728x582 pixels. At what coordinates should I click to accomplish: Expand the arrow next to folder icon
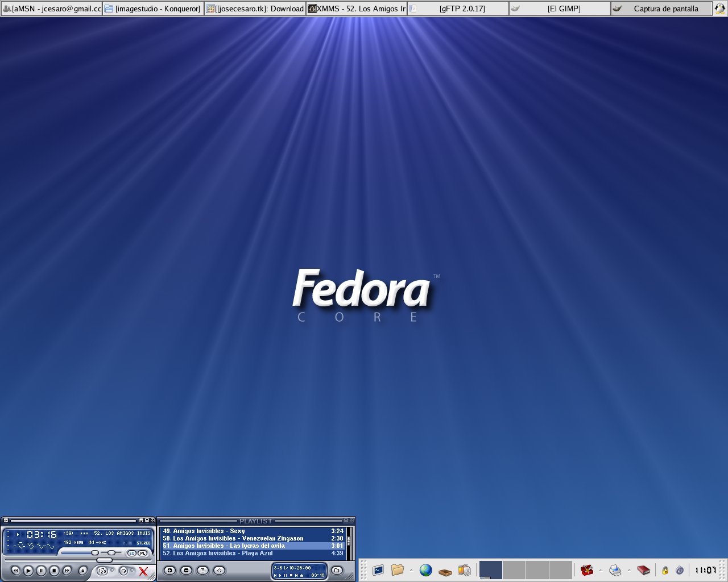(411, 570)
